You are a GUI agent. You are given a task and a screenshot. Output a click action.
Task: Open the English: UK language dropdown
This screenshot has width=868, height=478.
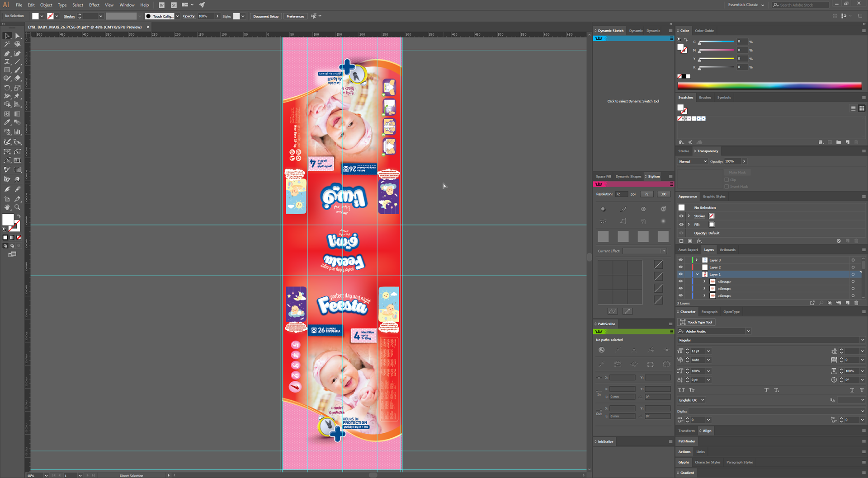point(691,400)
